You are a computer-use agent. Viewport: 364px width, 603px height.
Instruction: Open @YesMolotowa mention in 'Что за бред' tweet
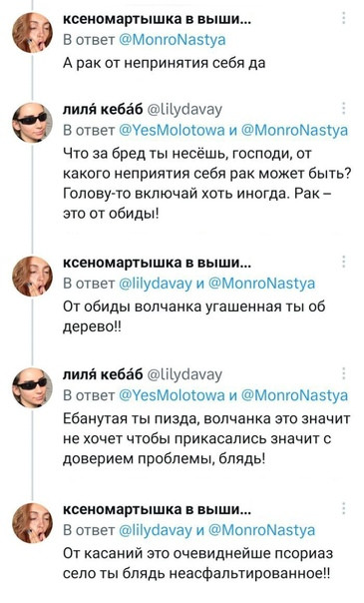pyautogui.click(x=172, y=131)
